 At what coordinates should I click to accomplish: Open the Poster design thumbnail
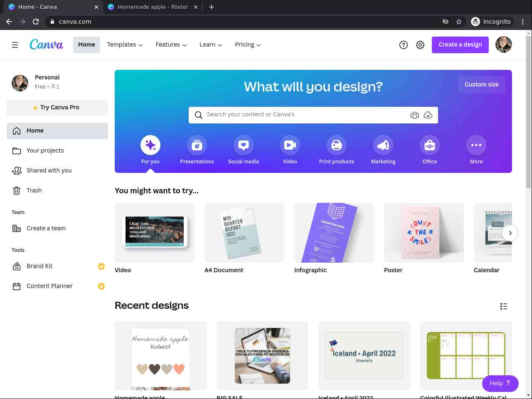click(424, 233)
